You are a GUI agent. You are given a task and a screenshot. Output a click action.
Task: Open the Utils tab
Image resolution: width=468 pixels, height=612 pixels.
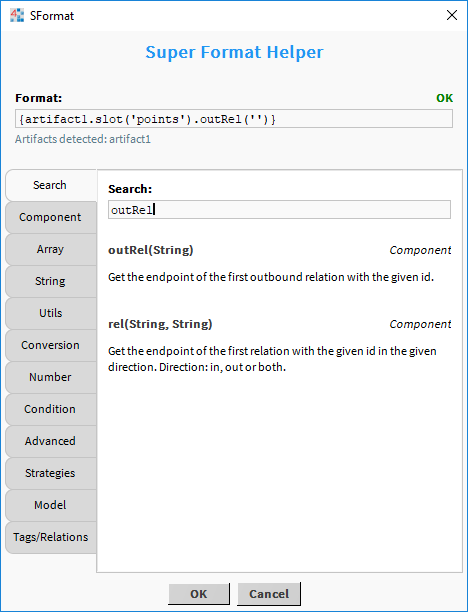(x=51, y=313)
